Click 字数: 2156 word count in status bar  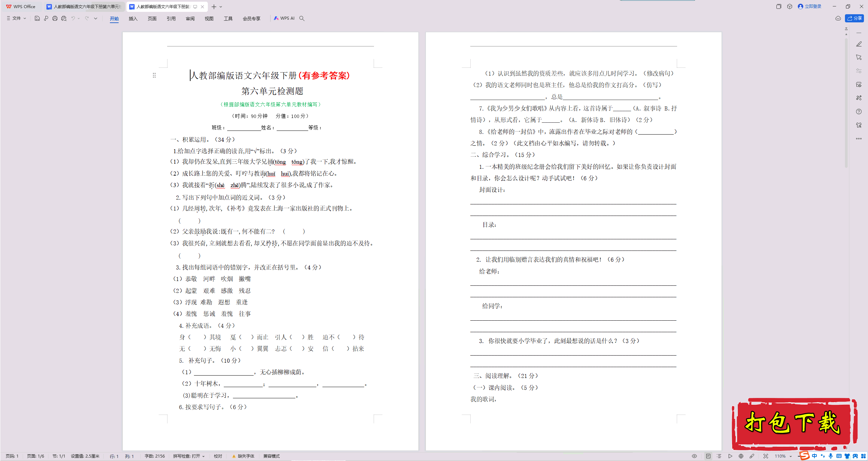(155, 456)
